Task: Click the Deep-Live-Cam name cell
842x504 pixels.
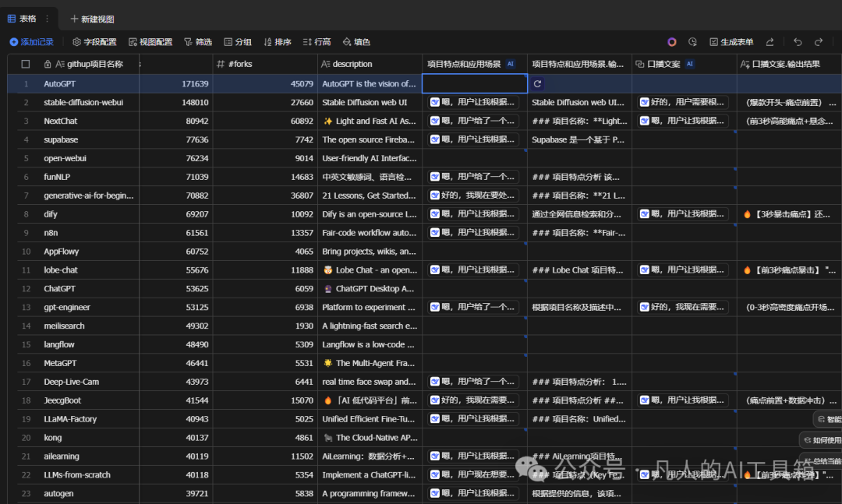Action: [88, 382]
